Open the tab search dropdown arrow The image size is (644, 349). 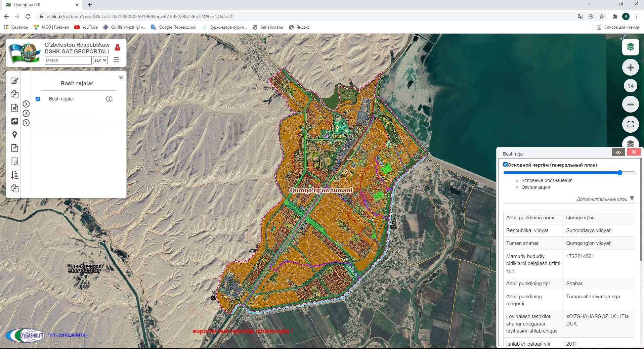tap(590, 4)
